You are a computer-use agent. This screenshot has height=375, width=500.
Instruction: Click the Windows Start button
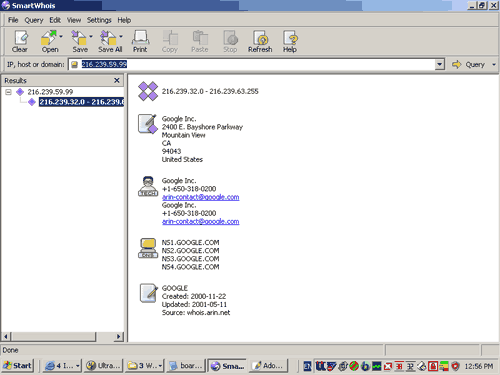(x=18, y=366)
